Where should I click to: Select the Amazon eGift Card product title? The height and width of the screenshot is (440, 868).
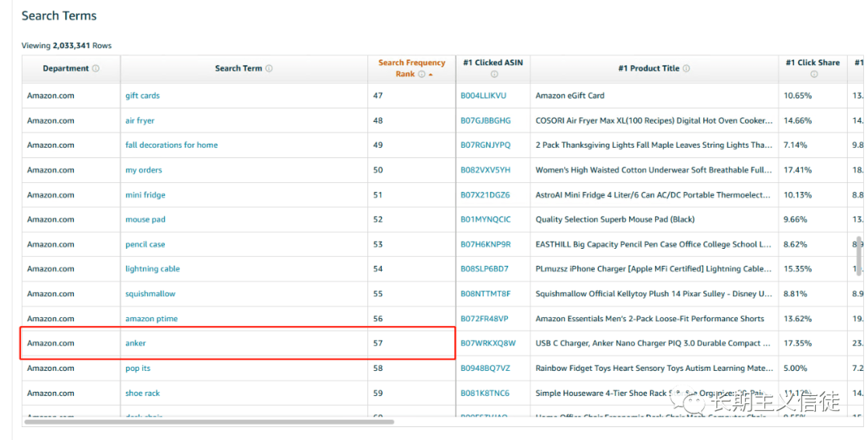(570, 96)
